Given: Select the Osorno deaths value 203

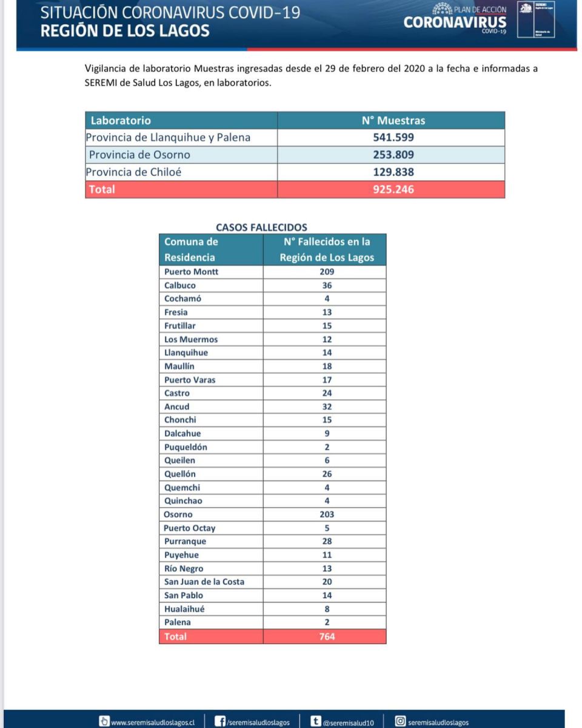Looking at the screenshot, I should coord(328,514).
